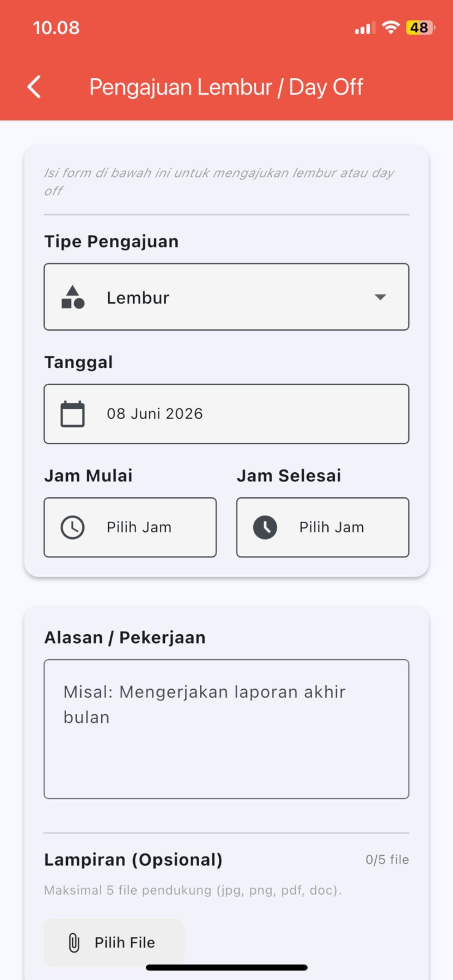
Task: Click the Pilih File button
Action: click(114, 943)
